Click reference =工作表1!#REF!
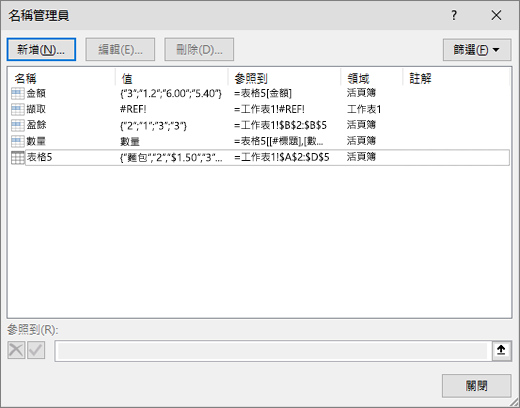Viewport: 520px width, 408px height. tap(269, 109)
